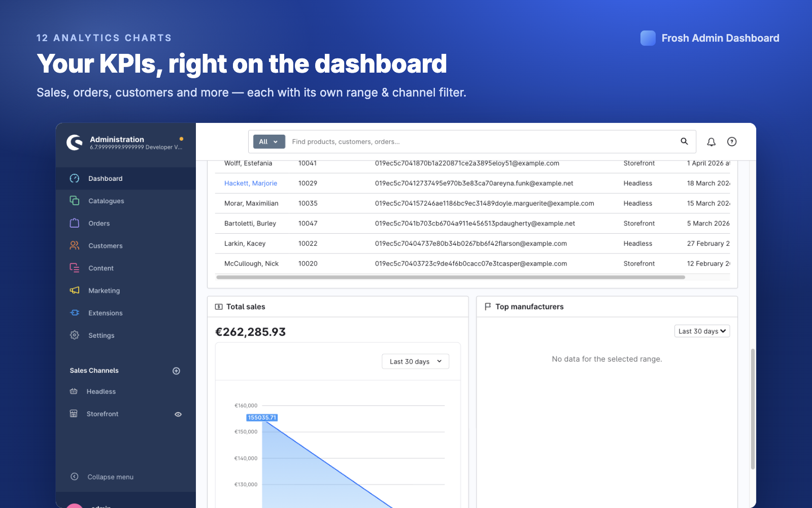
Task: Click email containing flarson@example.com
Action: click(471, 243)
